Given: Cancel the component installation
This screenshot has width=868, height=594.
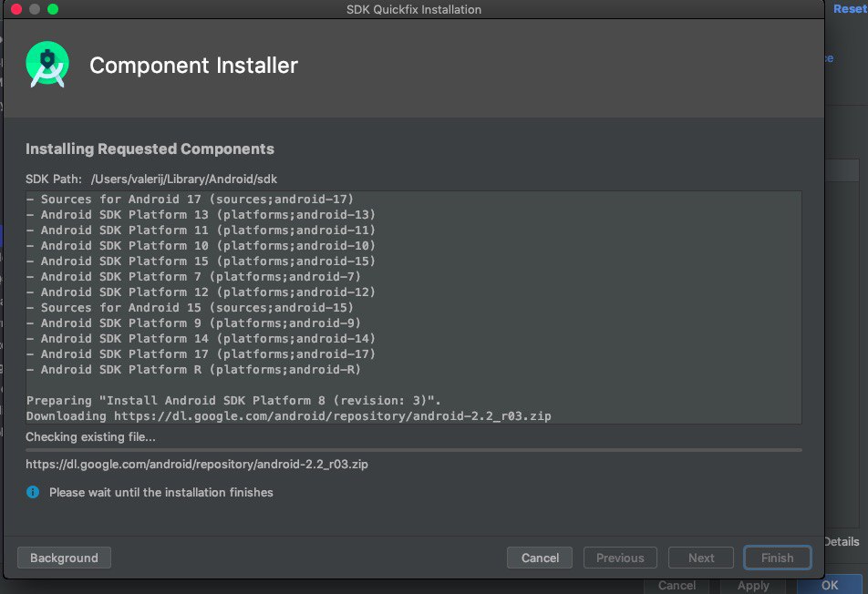Looking at the screenshot, I should 540,558.
